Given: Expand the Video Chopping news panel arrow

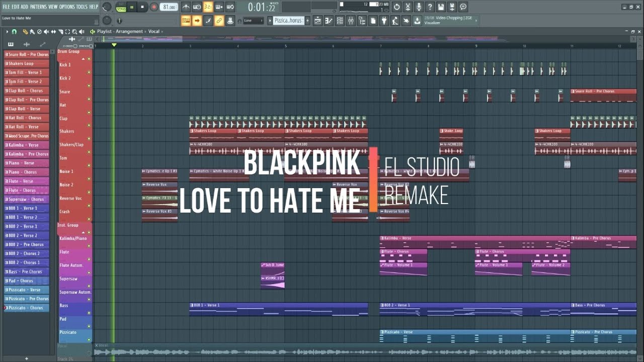Looking at the screenshot, I should pos(476,21).
